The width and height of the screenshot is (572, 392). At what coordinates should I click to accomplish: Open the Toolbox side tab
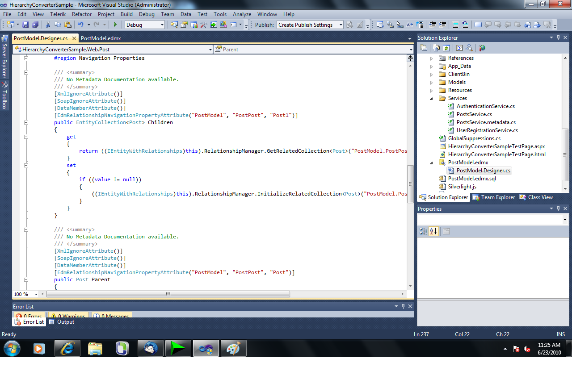(x=4, y=96)
